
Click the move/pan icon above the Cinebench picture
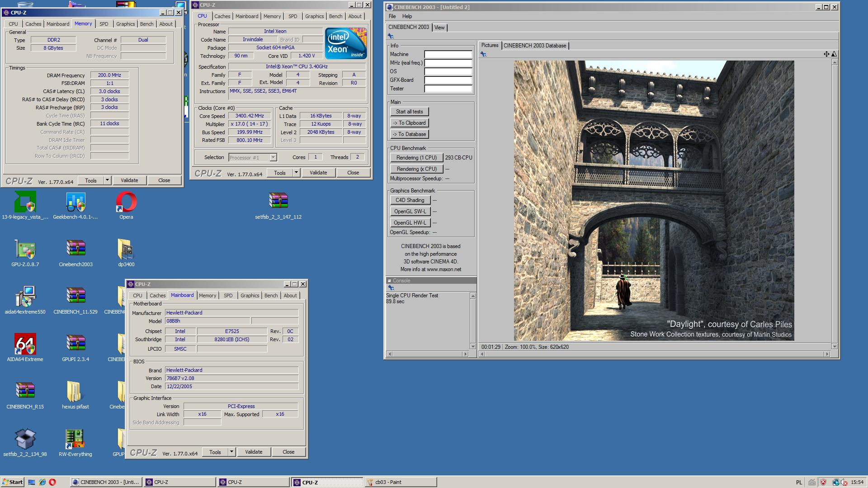826,54
